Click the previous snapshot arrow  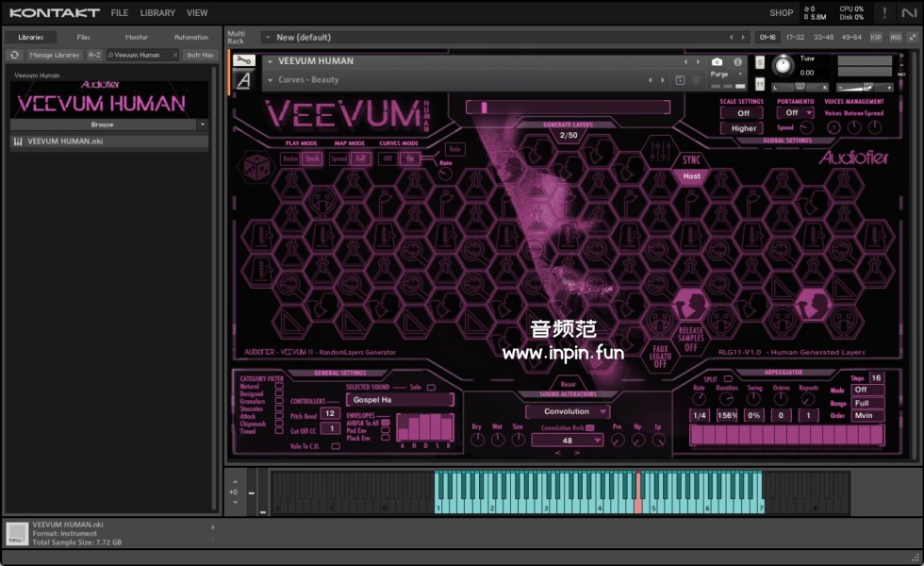(651, 80)
